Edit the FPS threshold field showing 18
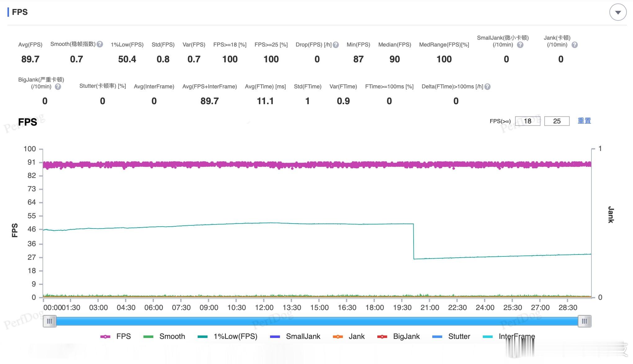The width and height of the screenshot is (633, 364). (527, 121)
